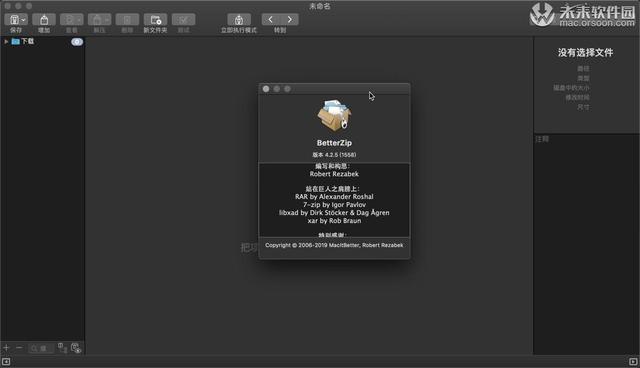This screenshot has width=640, height=368.
Task: Close the BetterZip about dialog
Action: coord(266,89)
